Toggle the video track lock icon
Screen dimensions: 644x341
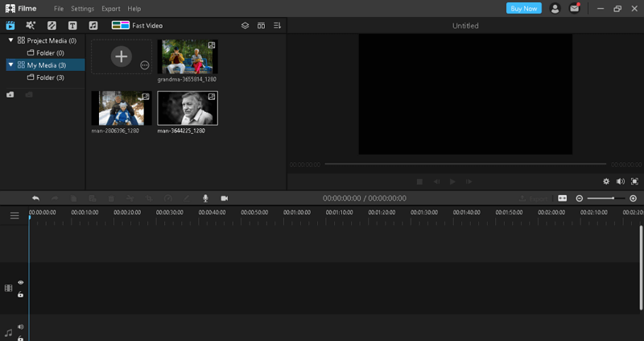pyautogui.click(x=21, y=294)
